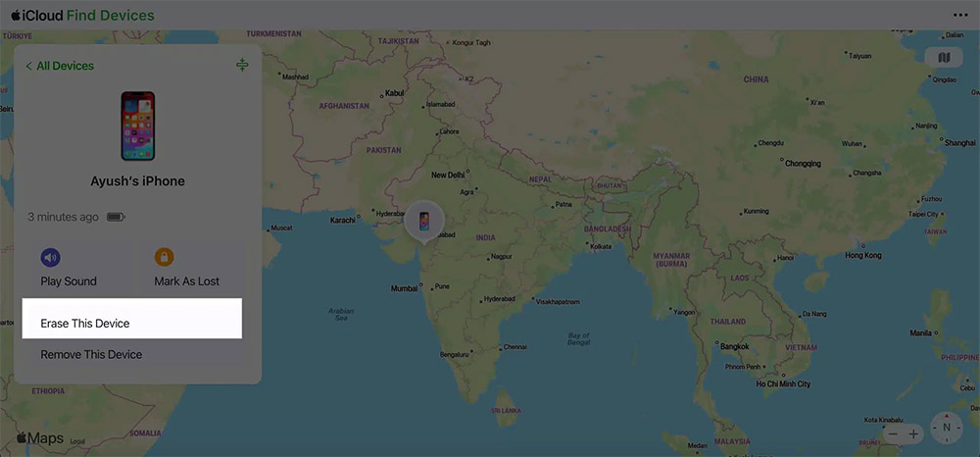Go back to All Devices
The height and width of the screenshot is (457, 980).
click(60, 66)
